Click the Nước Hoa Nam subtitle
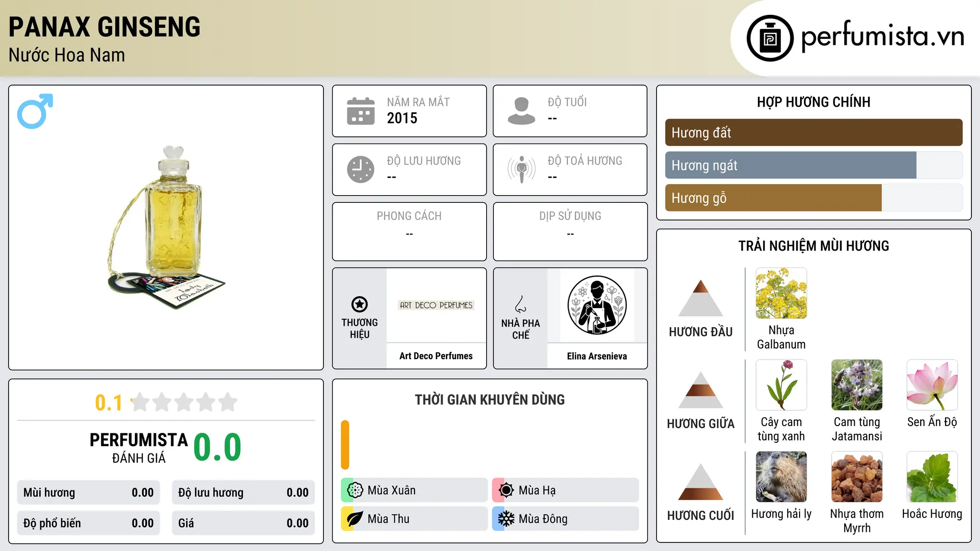Screen dimensions: 980x551 click(x=67, y=55)
